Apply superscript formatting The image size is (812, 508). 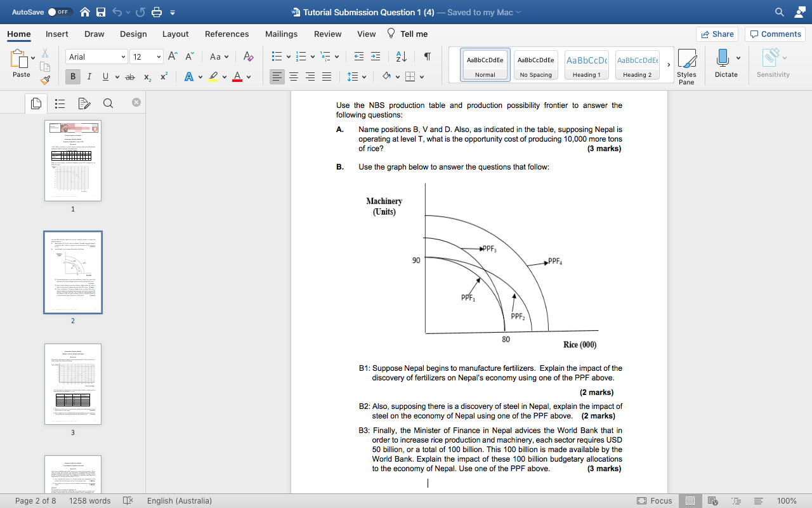pos(164,77)
